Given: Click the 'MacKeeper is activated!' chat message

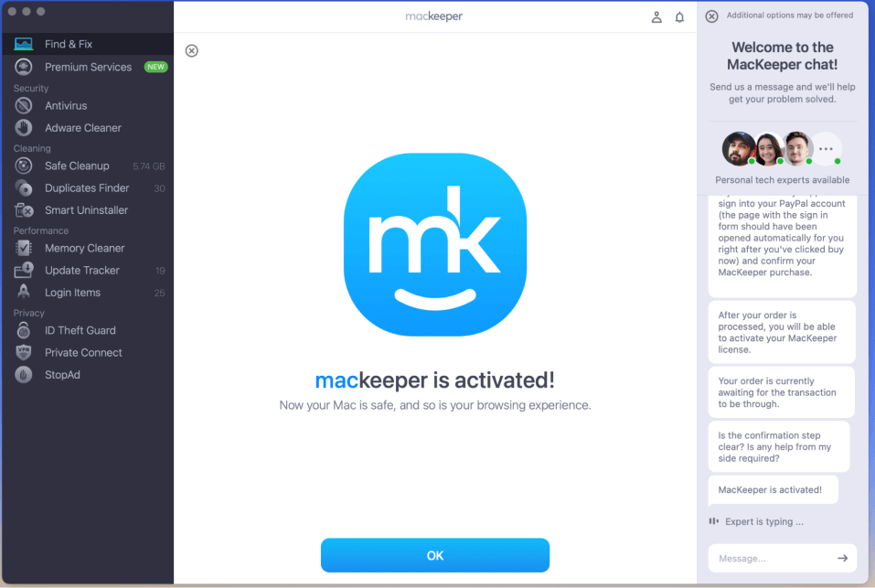Looking at the screenshot, I should pos(773,489).
